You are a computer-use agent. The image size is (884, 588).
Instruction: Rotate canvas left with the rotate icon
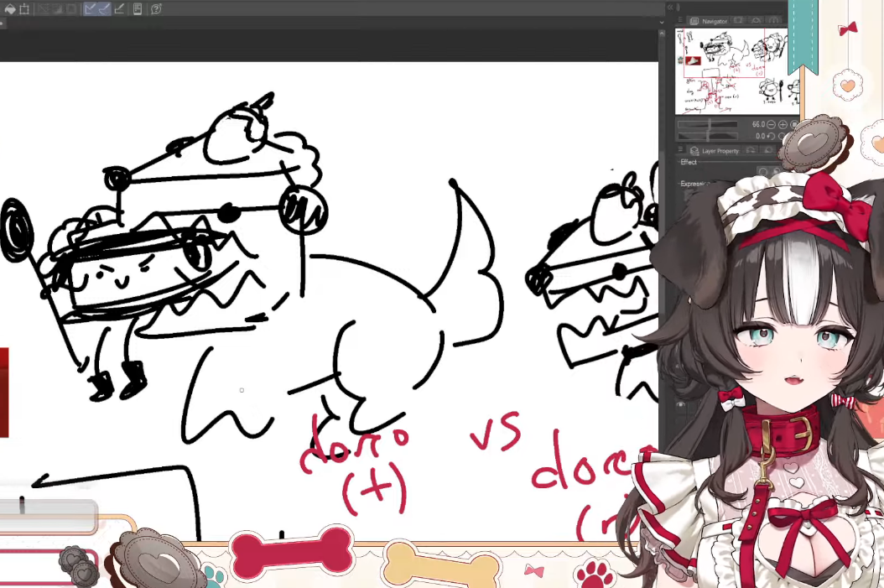point(772,136)
